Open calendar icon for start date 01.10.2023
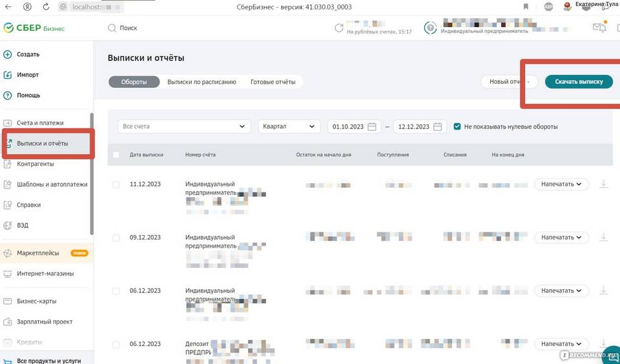 click(x=372, y=127)
